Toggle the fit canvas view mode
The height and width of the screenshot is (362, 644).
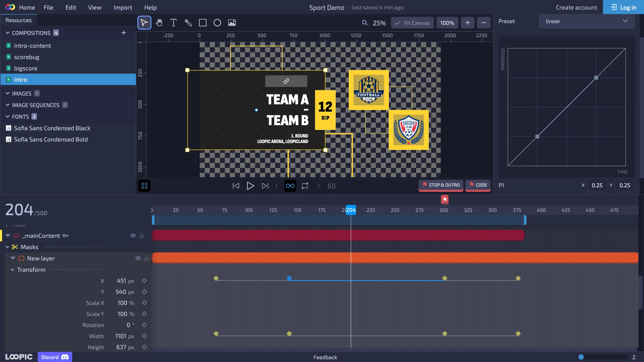pyautogui.click(x=412, y=23)
